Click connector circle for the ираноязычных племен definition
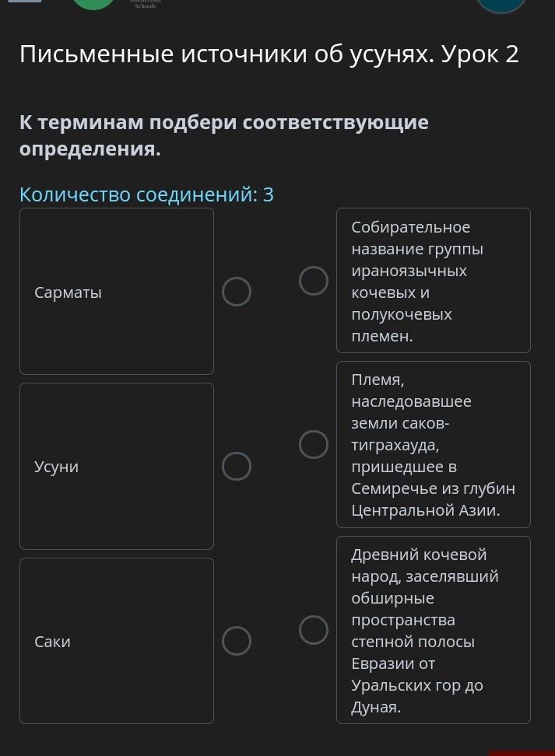The width and height of the screenshot is (555, 756). click(314, 281)
